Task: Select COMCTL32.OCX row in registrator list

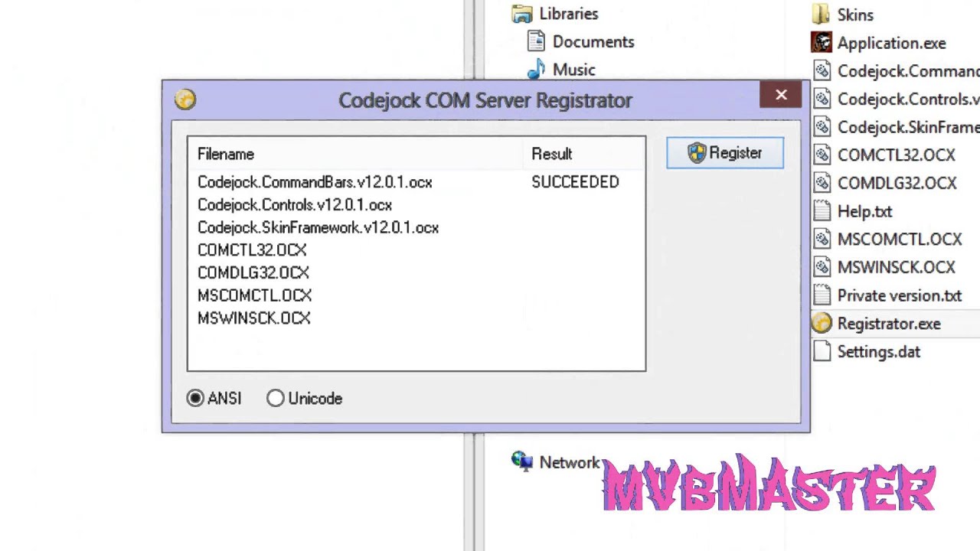Action: [x=416, y=250]
